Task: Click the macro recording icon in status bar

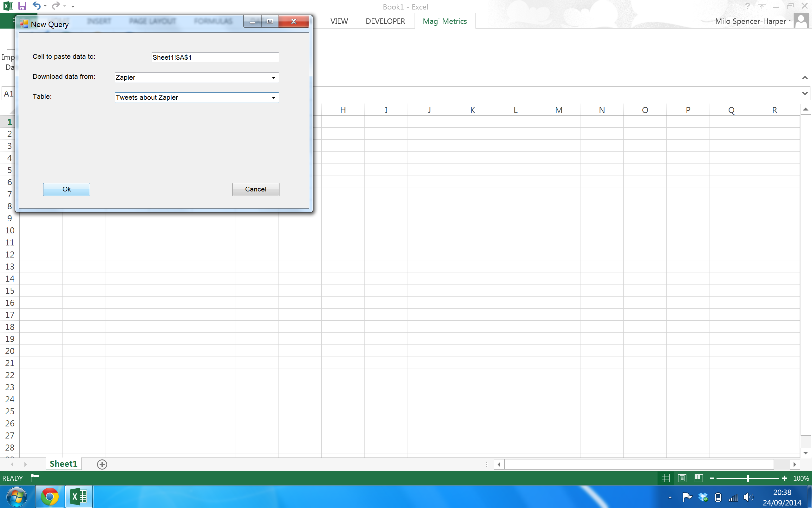Action: click(x=35, y=478)
